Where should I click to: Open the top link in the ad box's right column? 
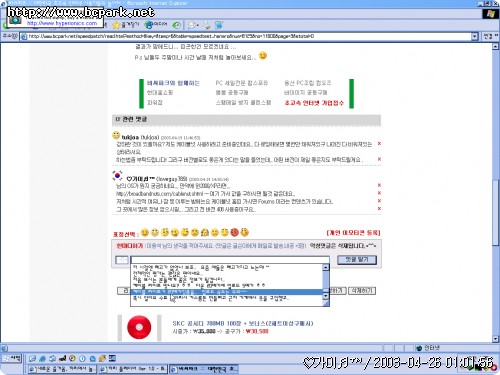tap(307, 83)
